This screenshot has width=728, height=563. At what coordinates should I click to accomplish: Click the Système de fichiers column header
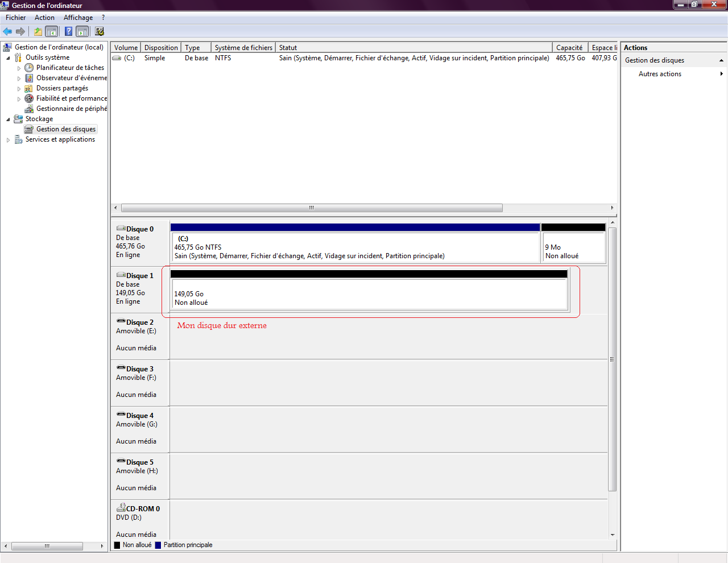pyautogui.click(x=243, y=48)
